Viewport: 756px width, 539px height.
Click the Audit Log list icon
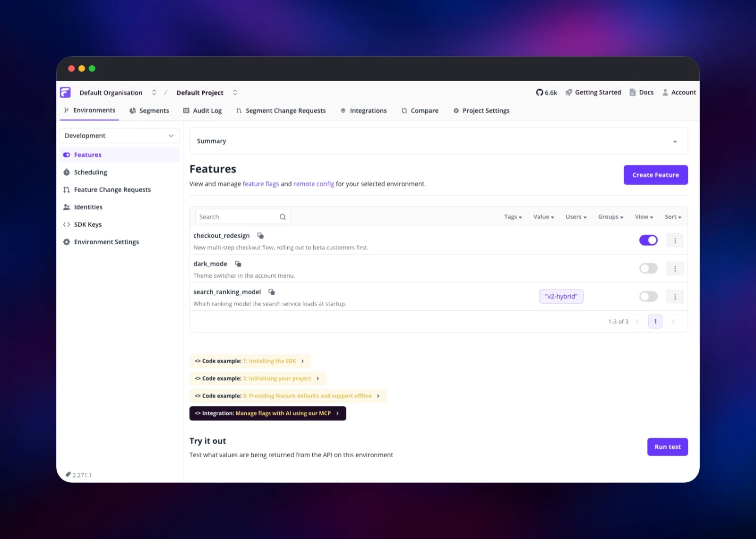[x=186, y=111]
